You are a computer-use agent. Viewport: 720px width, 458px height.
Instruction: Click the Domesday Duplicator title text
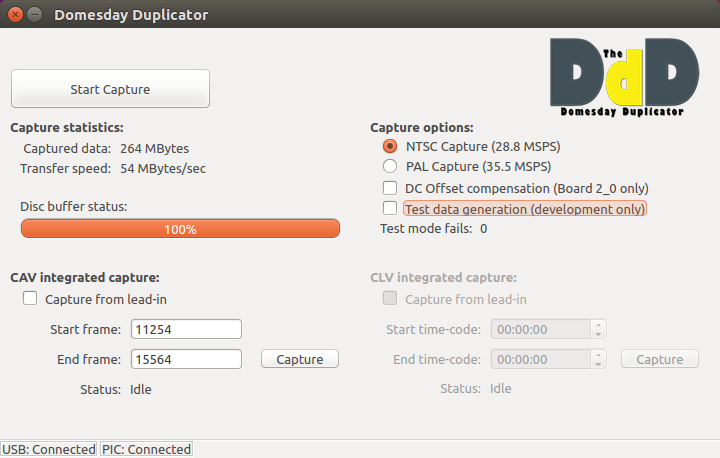point(131,15)
